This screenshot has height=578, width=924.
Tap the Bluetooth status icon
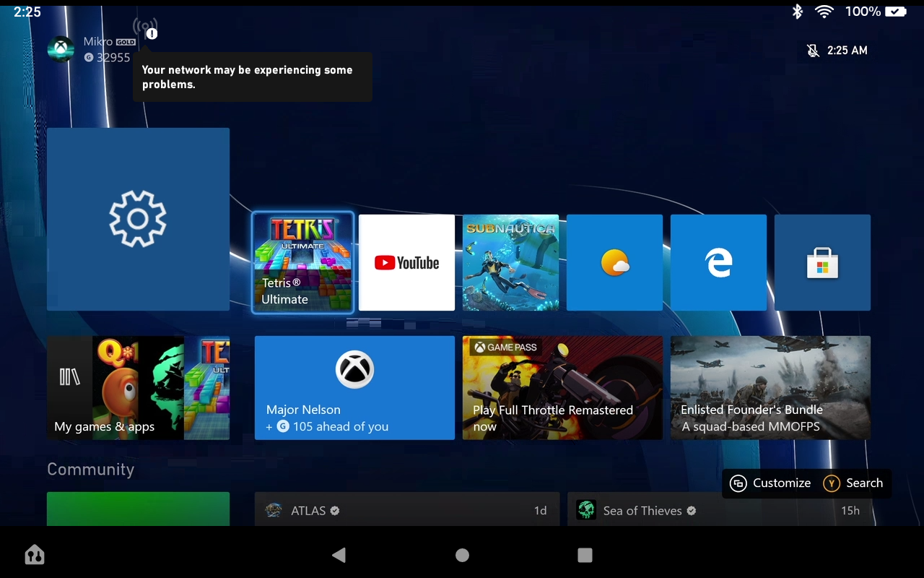pyautogui.click(x=798, y=12)
